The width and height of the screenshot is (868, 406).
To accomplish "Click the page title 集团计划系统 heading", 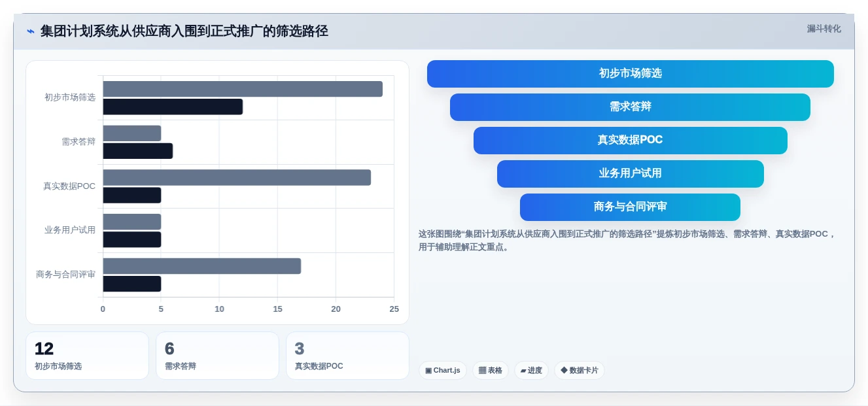I will [x=184, y=31].
